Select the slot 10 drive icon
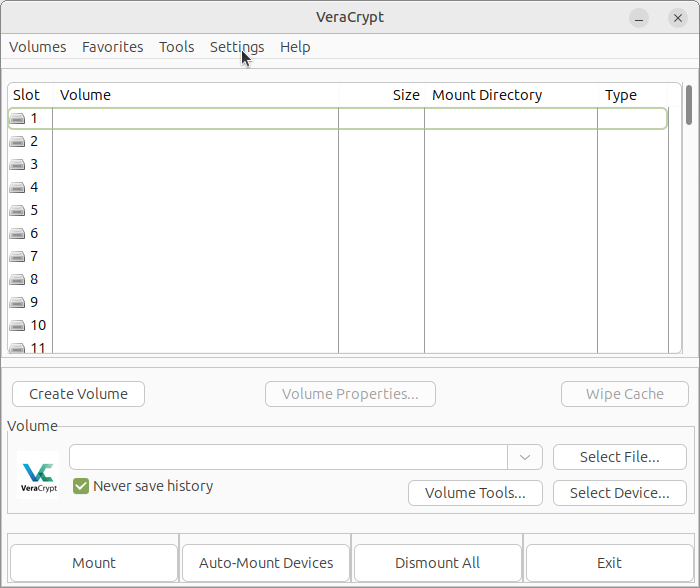The height and width of the screenshot is (588, 700). (x=18, y=326)
